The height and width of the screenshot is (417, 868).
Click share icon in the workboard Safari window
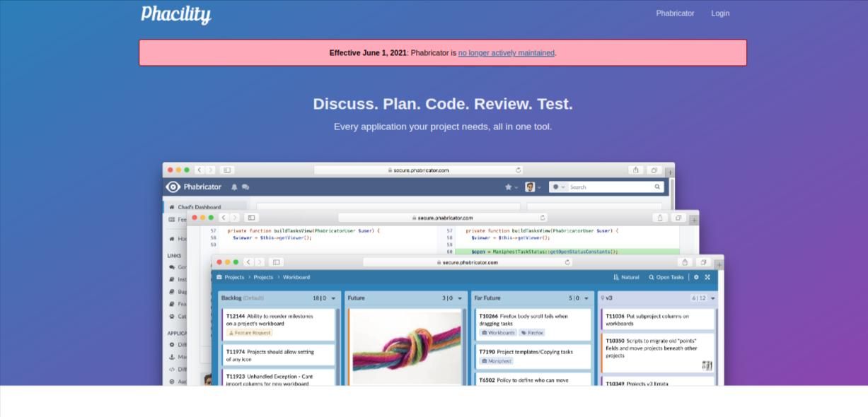tap(684, 262)
